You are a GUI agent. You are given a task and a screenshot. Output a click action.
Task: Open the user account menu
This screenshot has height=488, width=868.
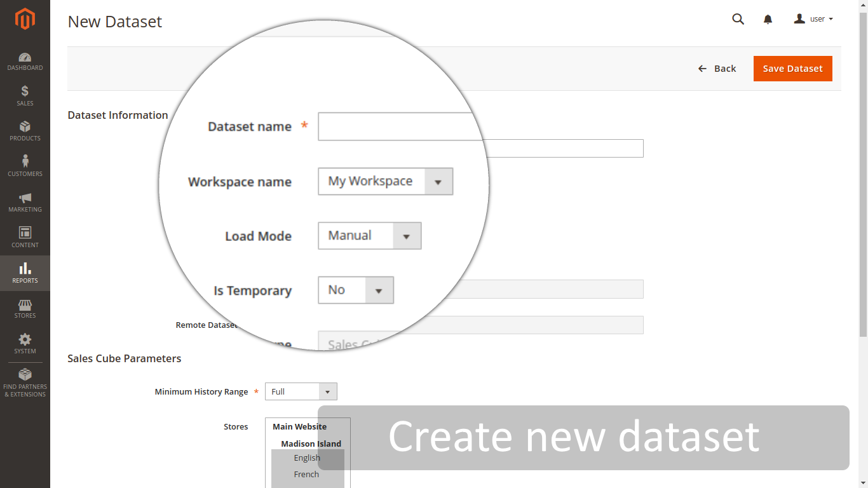click(x=813, y=18)
